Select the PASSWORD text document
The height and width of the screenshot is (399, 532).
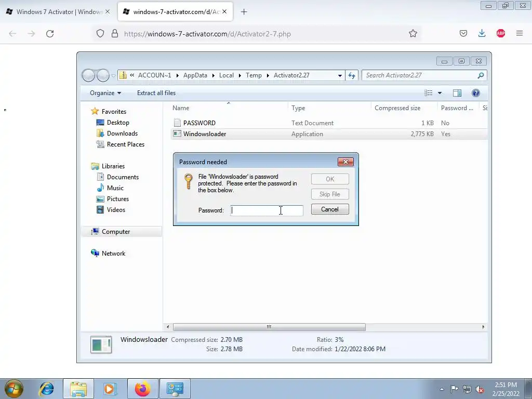199,123
